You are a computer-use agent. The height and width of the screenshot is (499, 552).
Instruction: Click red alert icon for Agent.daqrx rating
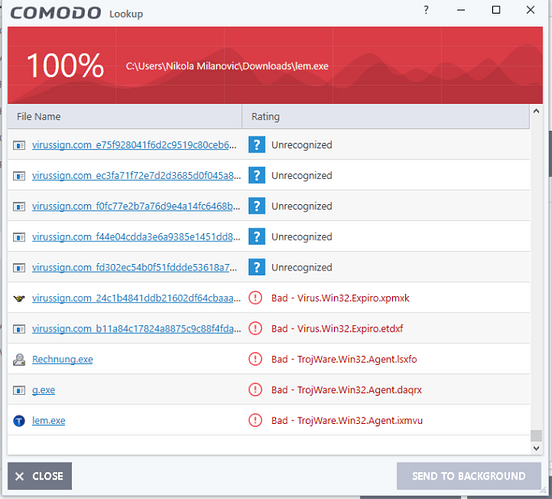pos(255,390)
